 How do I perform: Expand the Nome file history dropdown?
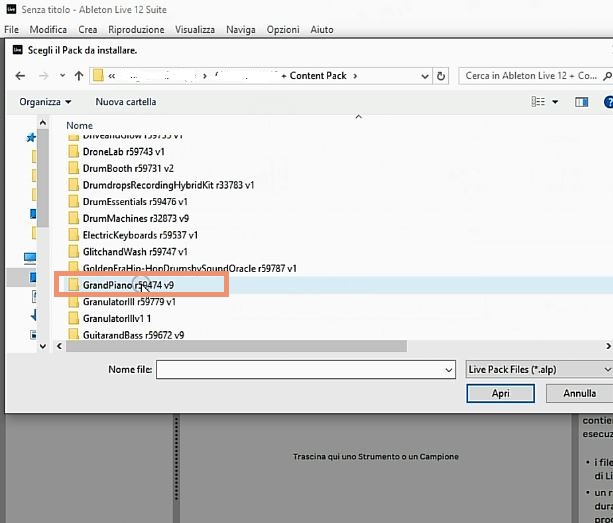pos(448,370)
